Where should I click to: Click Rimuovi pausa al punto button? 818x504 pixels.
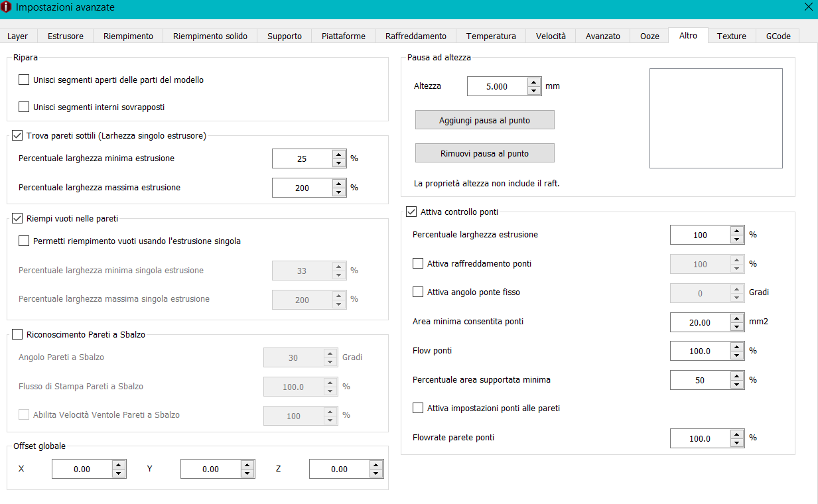point(485,153)
